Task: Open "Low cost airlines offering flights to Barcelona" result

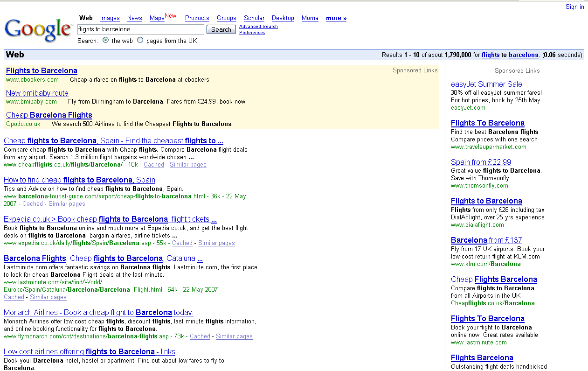Action: click(90, 352)
